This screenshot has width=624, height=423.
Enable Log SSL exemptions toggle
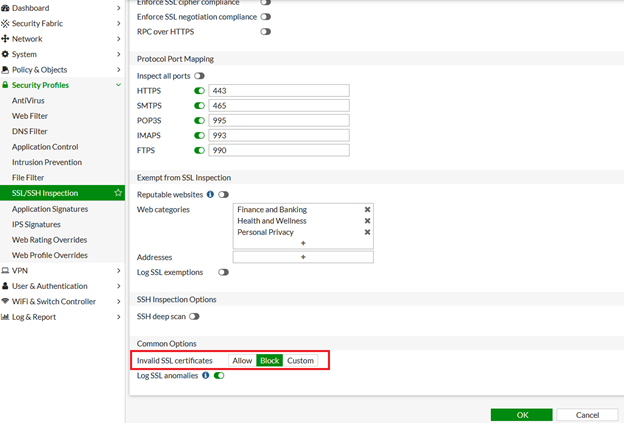tap(223, 272)
